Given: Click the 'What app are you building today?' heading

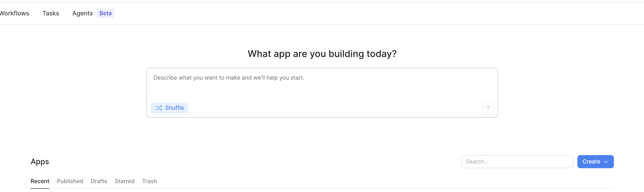Looking at the screenshot, I should (x=322, y=54).
